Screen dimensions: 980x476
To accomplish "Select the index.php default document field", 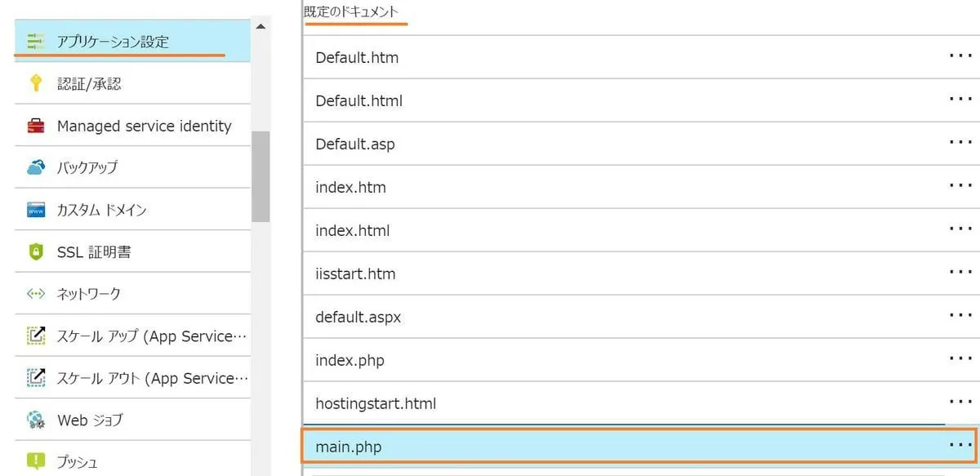I will click(621, 360).
